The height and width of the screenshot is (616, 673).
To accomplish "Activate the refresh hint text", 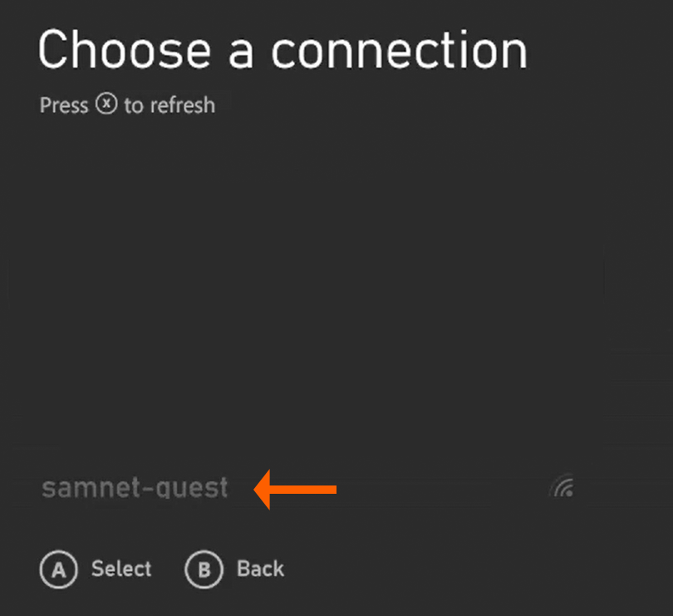I will [x=127, y=106].
